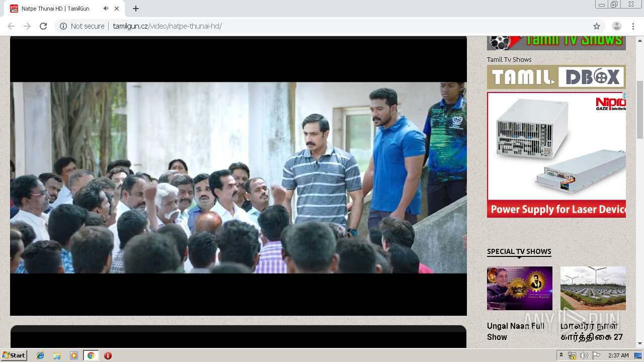Viewport: 644px width, 362px height.
Task: Mute the tab audio speaker icon
Action: point(106,9)
